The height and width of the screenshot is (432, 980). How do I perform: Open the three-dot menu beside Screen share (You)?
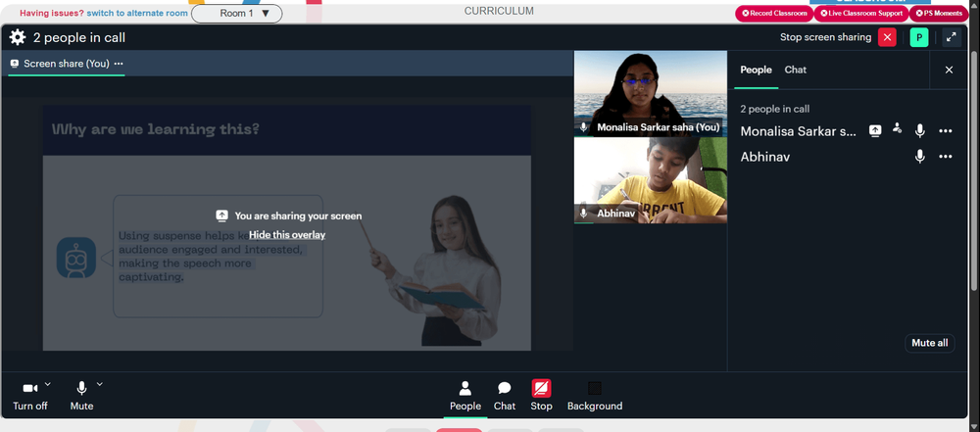[119, 64]
